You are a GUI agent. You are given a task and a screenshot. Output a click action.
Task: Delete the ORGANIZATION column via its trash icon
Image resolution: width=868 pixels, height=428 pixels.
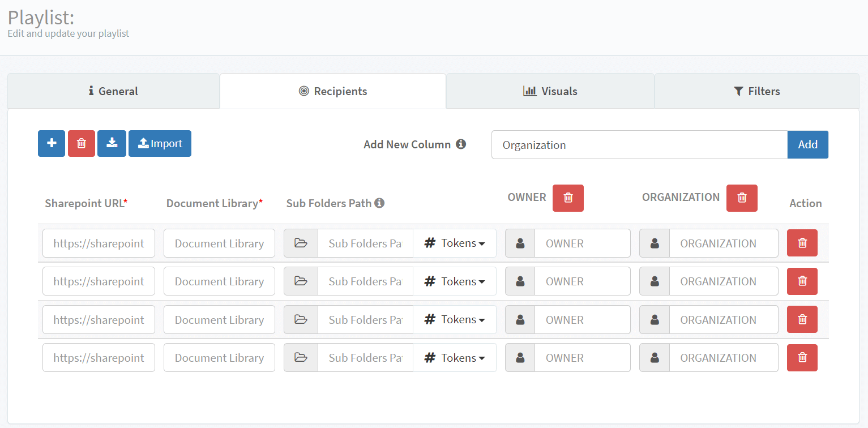coord(742,198)
